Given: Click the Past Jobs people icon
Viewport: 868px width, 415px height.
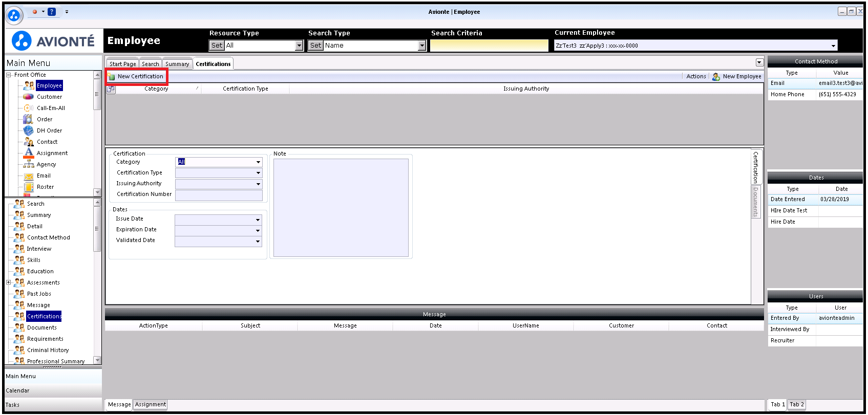Looking at the screenshot, I should tap(19, 294).
